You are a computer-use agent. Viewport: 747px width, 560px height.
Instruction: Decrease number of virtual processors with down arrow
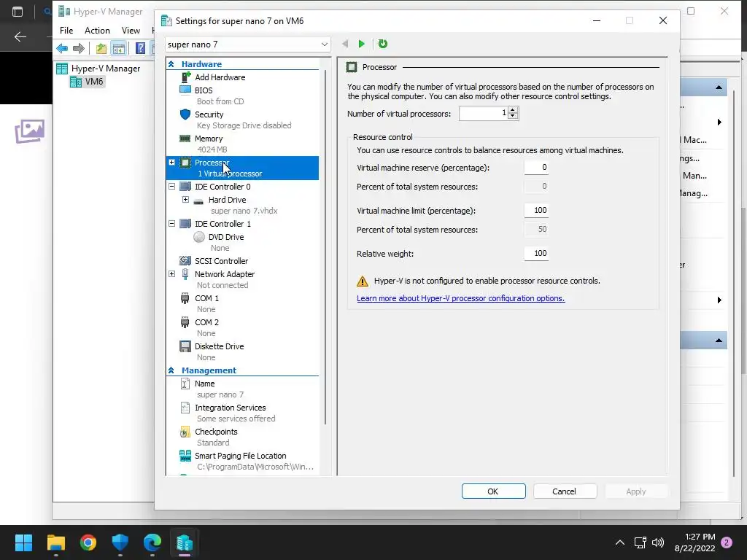point(513,116)
